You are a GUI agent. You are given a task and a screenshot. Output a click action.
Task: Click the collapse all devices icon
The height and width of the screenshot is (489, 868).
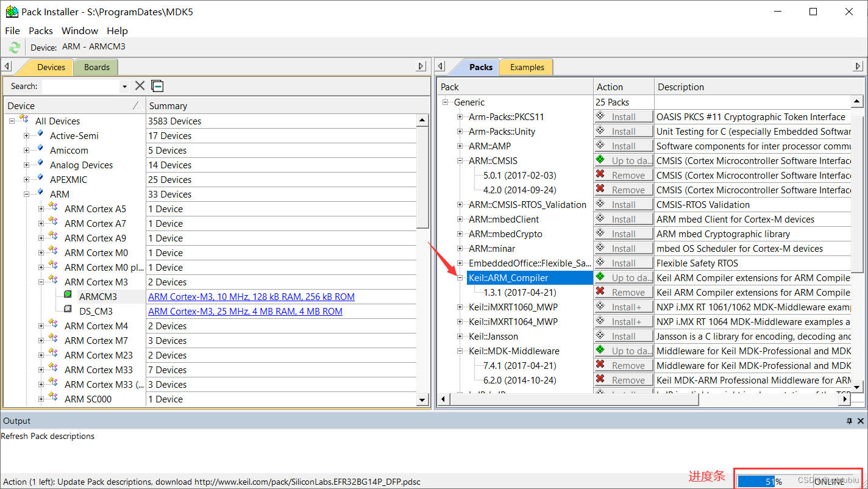(157, 86)
